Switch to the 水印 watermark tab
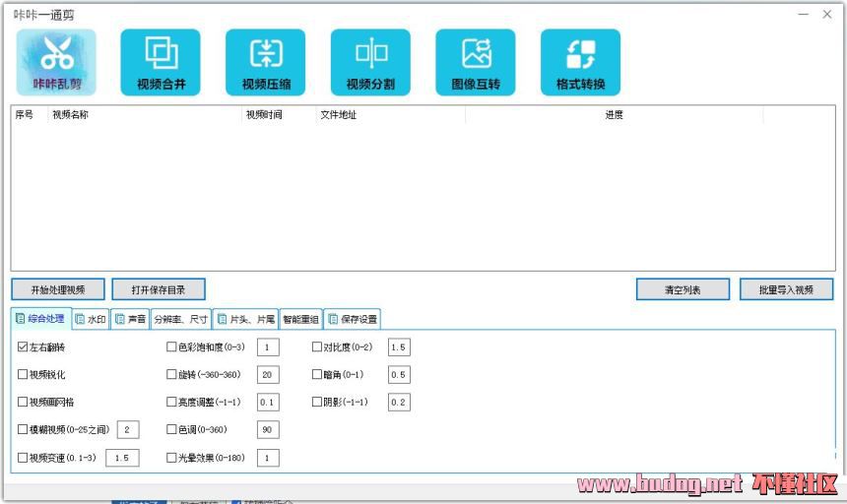The image size is (847, 504). pos(91,319)
